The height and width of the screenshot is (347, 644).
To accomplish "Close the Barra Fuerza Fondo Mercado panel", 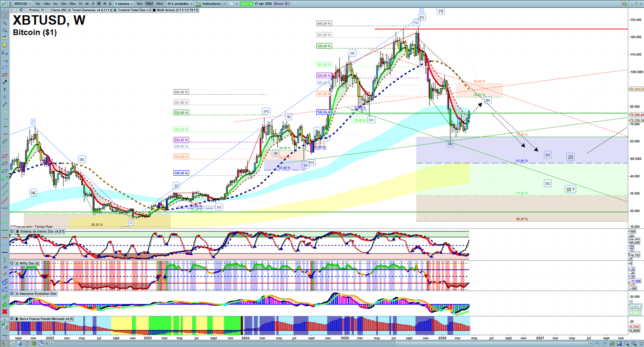I will pos(12,319).
